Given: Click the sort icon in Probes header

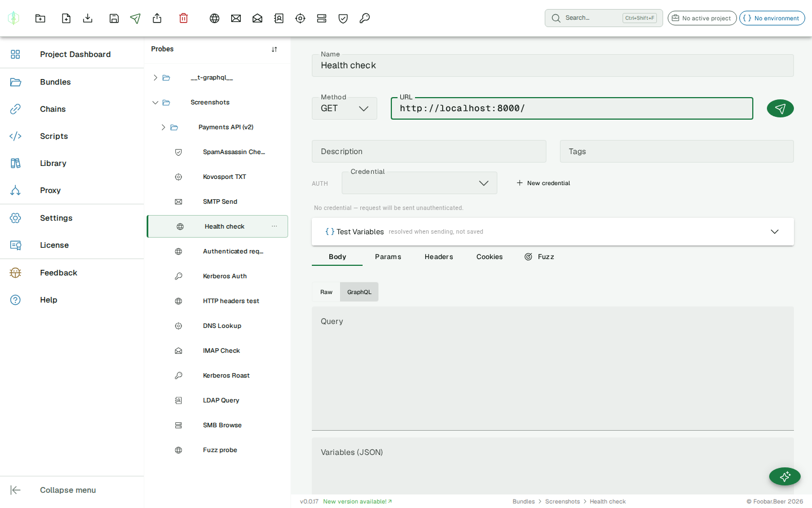Looking at the screenshot, I should pos(274,49).
